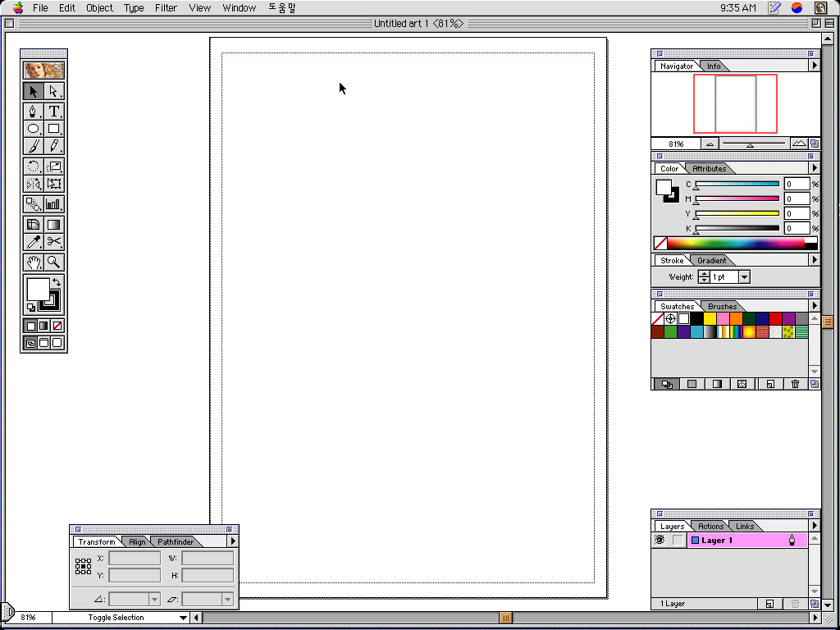Click the yellow swatch in Swatches palette

[x=710, y=318]
